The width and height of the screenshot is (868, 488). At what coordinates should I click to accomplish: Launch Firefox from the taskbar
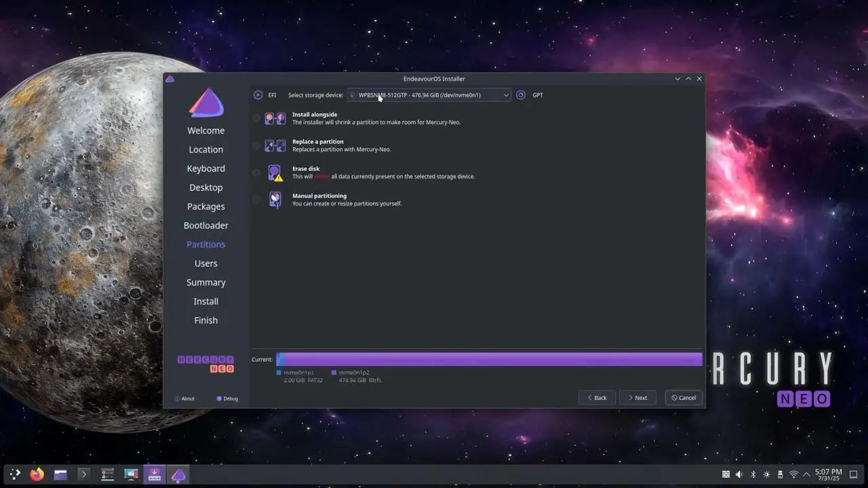(37, 474)
